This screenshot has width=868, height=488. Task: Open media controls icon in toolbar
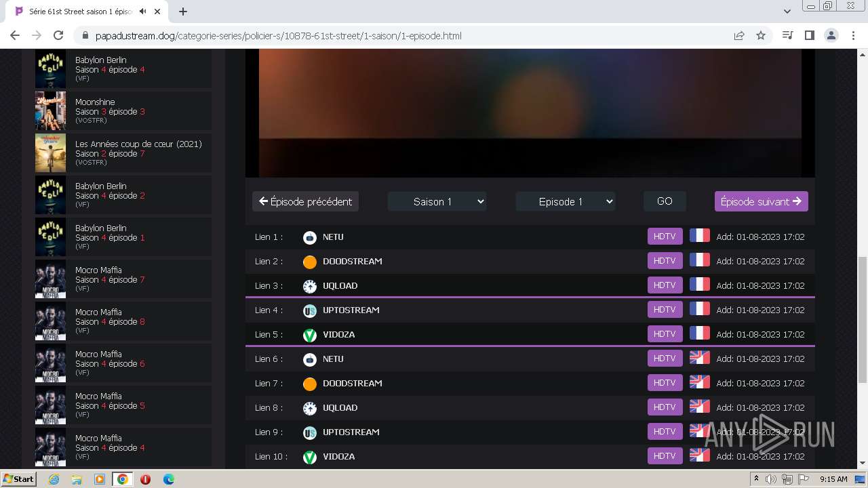coord(787,35)
